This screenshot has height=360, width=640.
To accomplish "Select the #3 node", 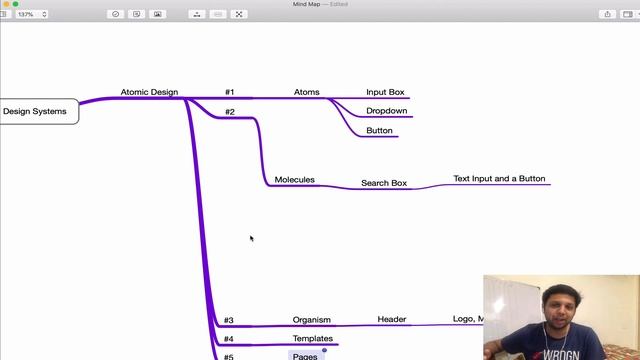I will pyautogui.click(x=229, y=320).
